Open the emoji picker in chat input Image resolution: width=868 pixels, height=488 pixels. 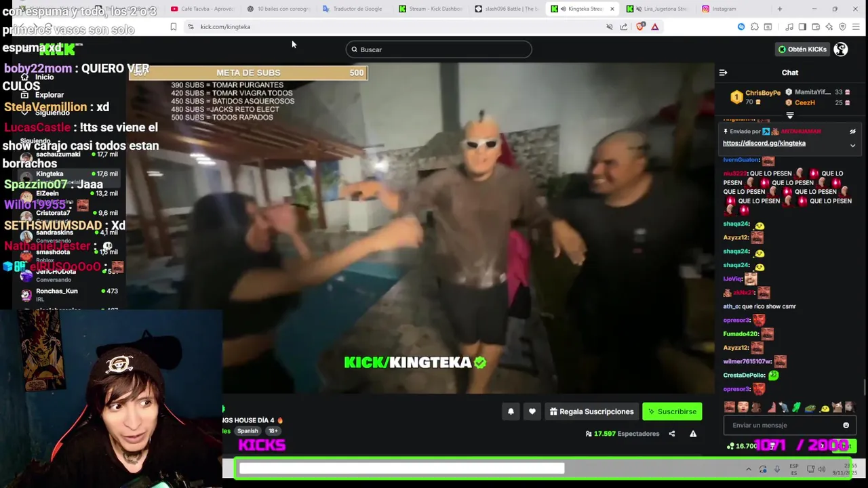846,425
